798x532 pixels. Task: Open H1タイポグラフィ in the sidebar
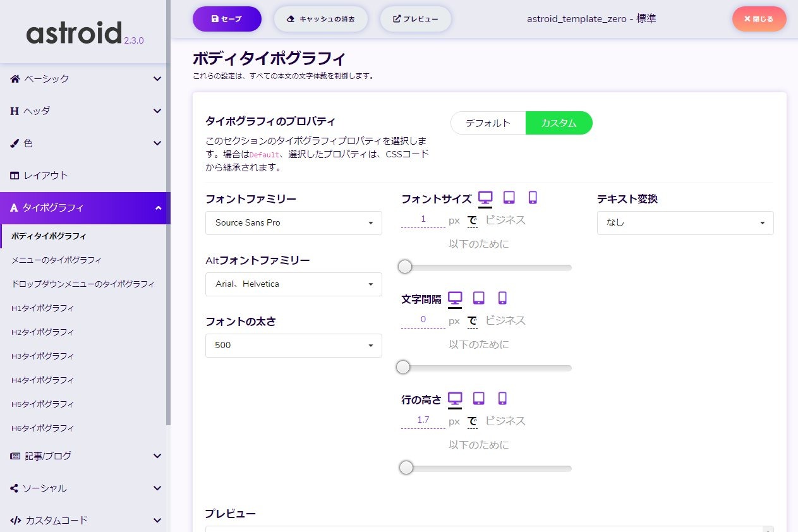(x=43, y=308)
